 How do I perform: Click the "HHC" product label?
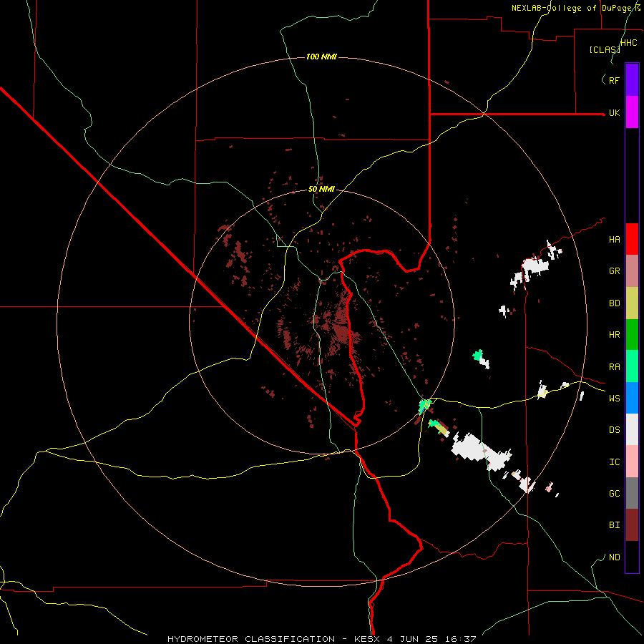pyautogui.click(x=629, y=43)
